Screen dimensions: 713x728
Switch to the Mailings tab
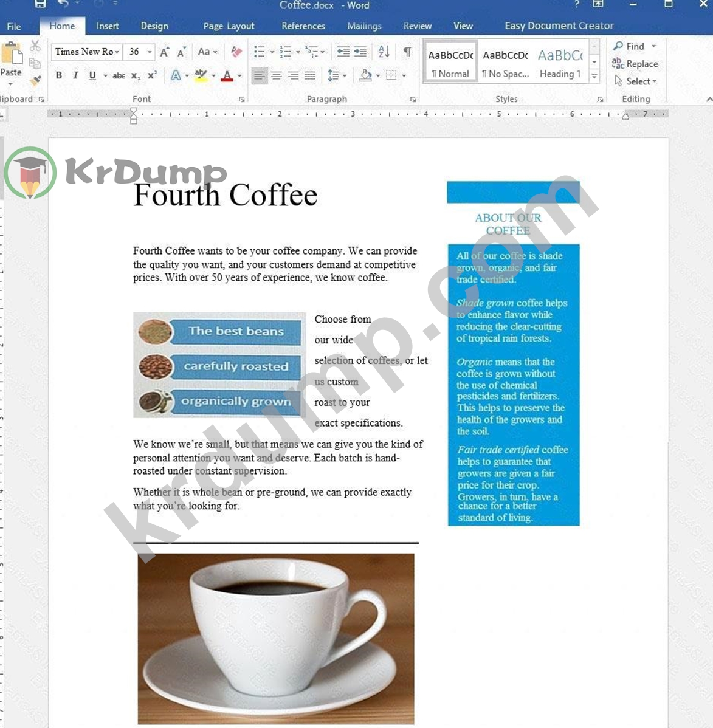[x=364, y=26]
